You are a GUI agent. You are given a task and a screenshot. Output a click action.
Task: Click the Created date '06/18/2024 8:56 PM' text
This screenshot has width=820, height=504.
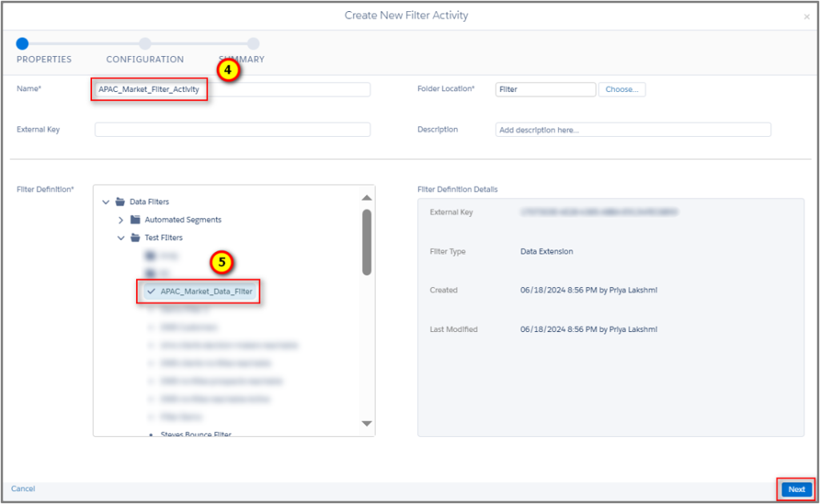tap(558, 290)
